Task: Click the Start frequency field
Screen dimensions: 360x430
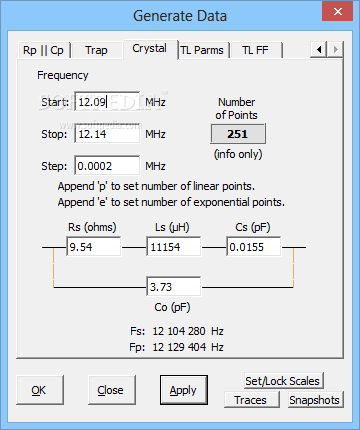Action: pyautogui.click(x=107, y=102)
